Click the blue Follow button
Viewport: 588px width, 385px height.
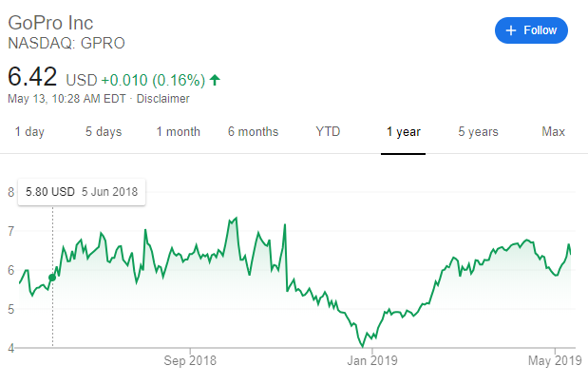(531, 30)
